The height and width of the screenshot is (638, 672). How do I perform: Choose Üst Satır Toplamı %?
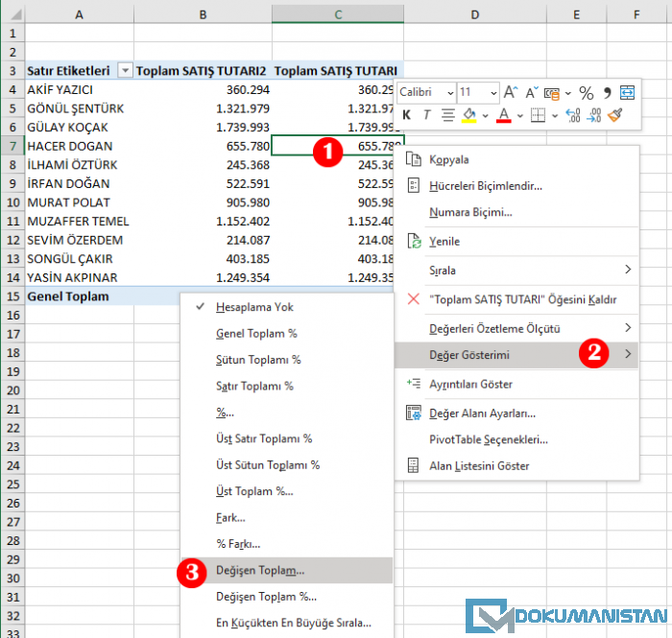tap(264, 438)
